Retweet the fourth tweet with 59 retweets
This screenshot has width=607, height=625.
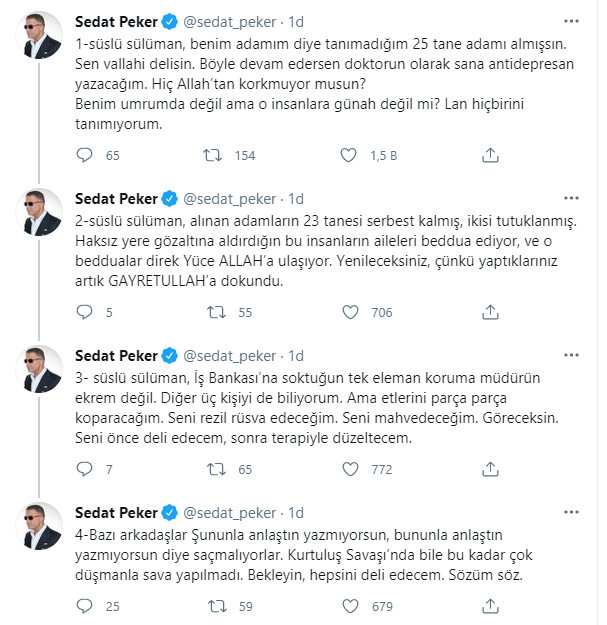(x=212, y=605)
